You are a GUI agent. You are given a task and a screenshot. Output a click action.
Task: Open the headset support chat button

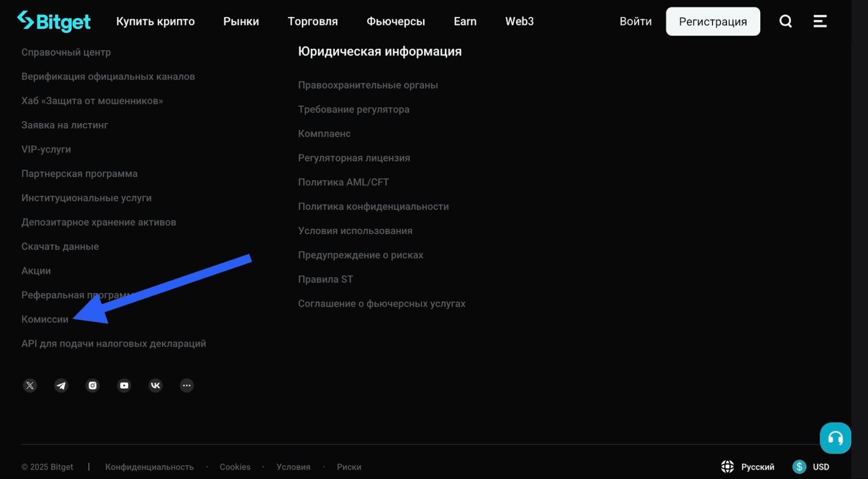pos(835,438)
